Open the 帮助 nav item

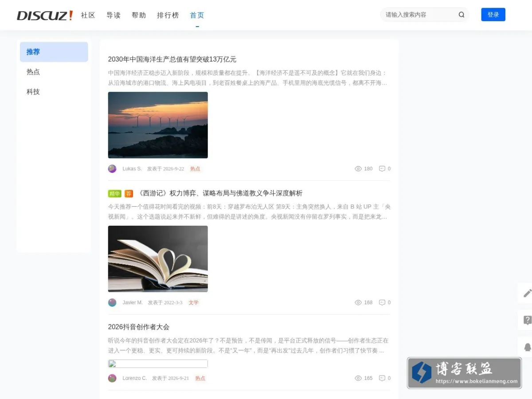(x=139, y=15)
